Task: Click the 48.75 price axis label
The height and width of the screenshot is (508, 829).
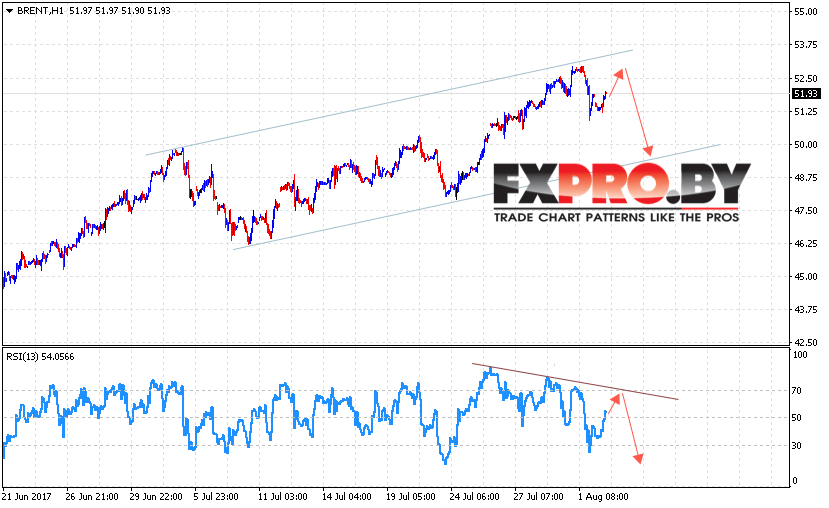Action: [806, 178]
